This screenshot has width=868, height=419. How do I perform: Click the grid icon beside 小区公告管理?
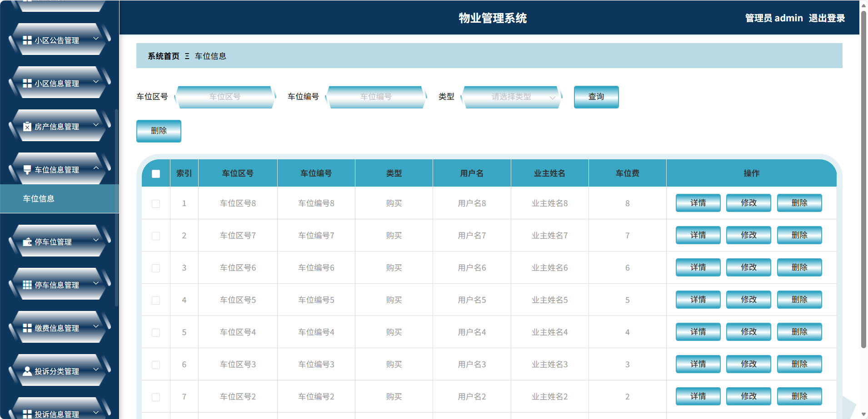point(27,40)
